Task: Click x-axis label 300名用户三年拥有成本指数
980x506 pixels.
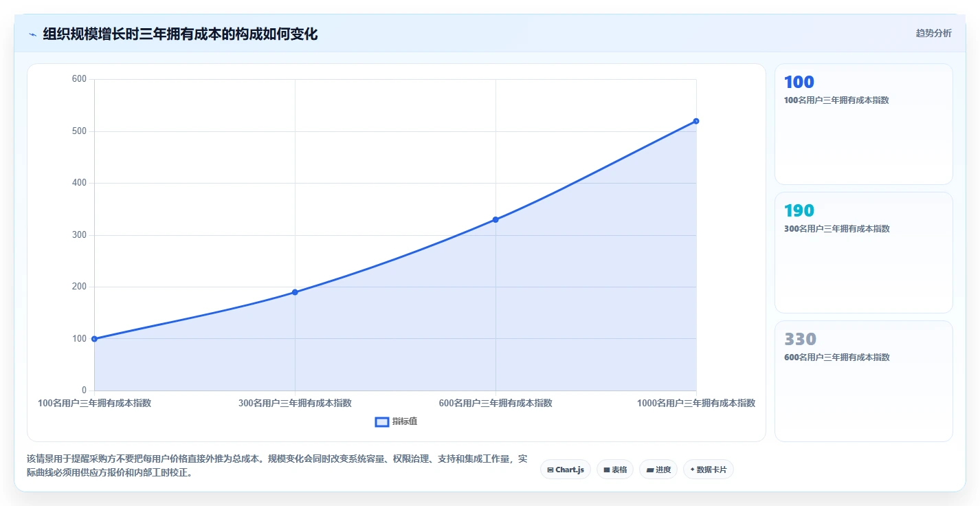Action: [x=295, y=404]
